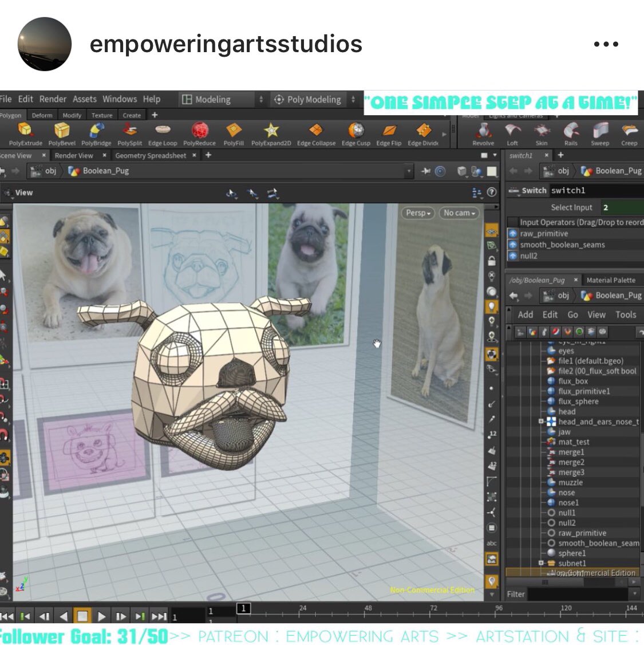Collapse the head_and_ears_nose_t subnet node

[540, 422]
